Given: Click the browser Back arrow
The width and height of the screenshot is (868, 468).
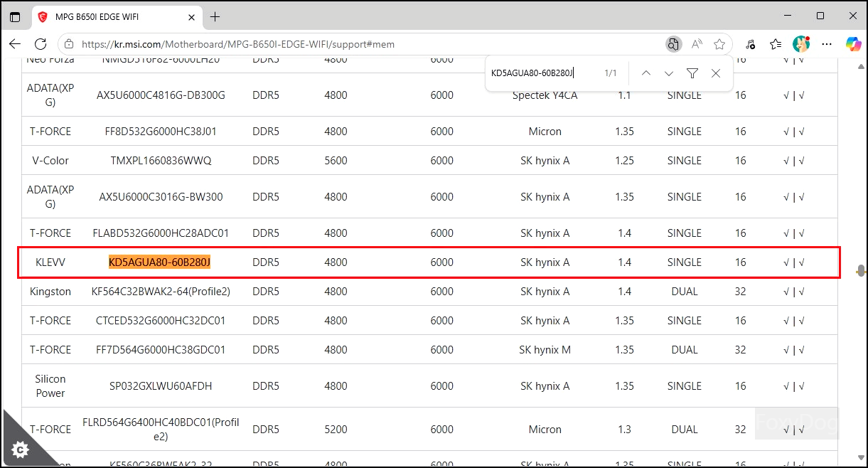Looking at the screenshot, I should pyautogui.click(x=15, y=44).
